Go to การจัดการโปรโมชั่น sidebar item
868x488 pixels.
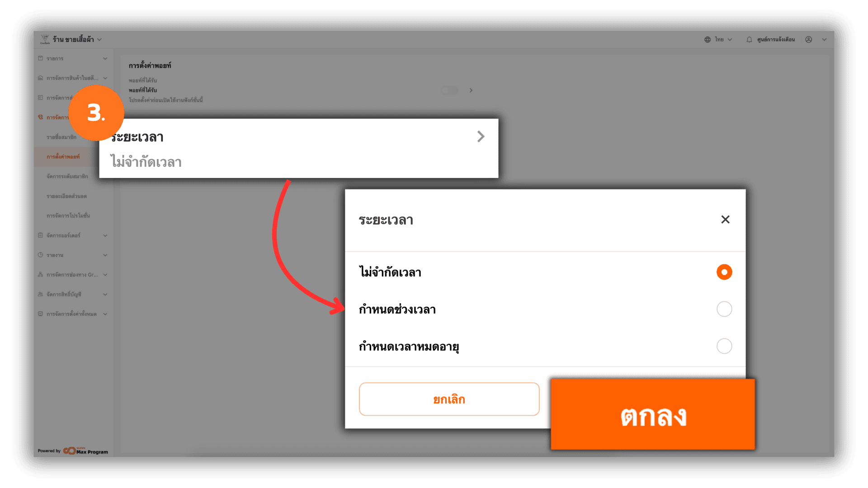click(x=68, y=216)
